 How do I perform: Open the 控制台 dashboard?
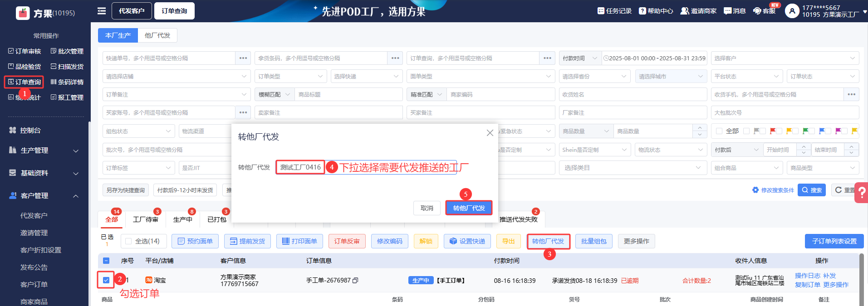click(x=25, y=130)
